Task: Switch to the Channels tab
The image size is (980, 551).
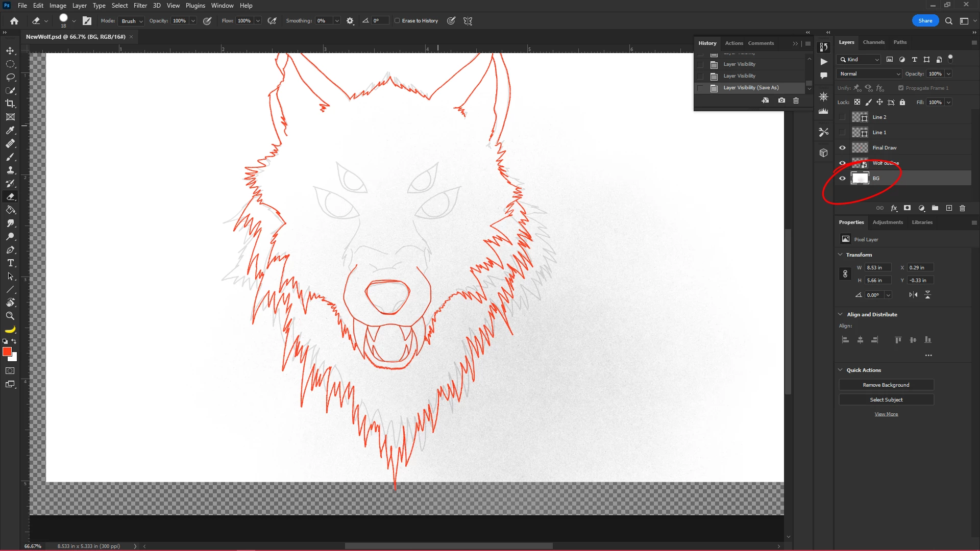Action: (x=873, y=42)
